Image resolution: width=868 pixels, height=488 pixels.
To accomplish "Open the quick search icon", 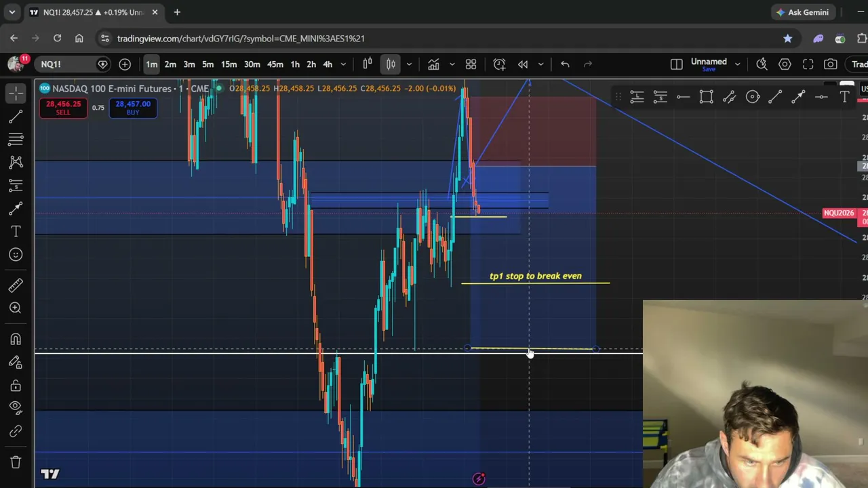I will [x=762, y=64].
